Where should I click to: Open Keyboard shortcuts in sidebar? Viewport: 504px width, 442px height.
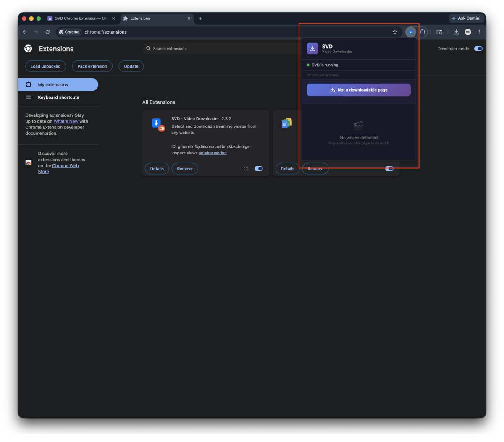pos(58,97)
